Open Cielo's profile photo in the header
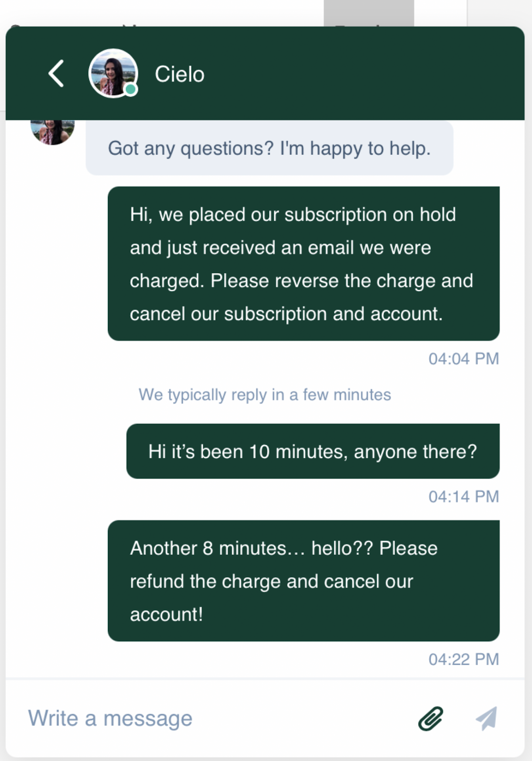The image size is (532, 761). coord(113,73)
